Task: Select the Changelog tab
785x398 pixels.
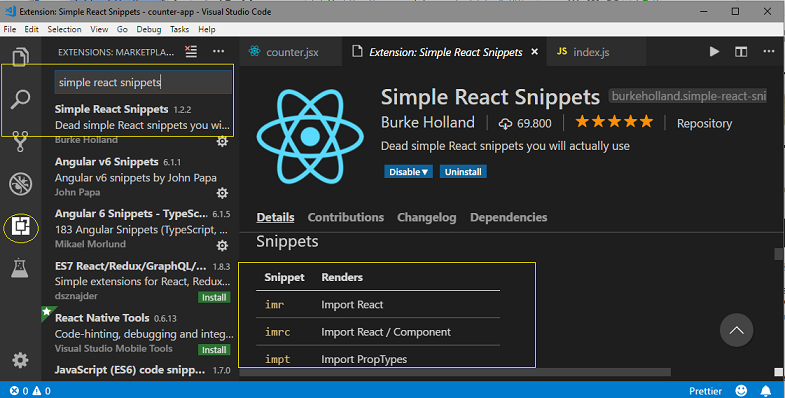Action: click(427, 217)
